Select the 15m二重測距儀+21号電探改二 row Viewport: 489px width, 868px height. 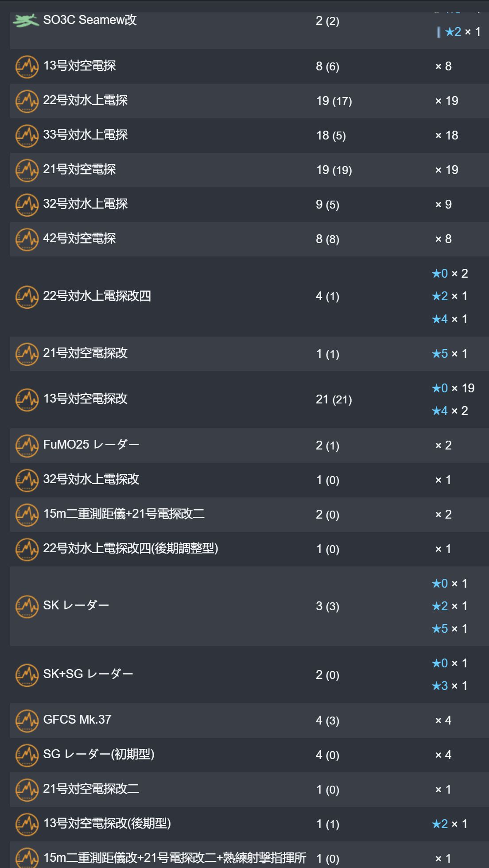pyautogui.click(x=249, y=515)
